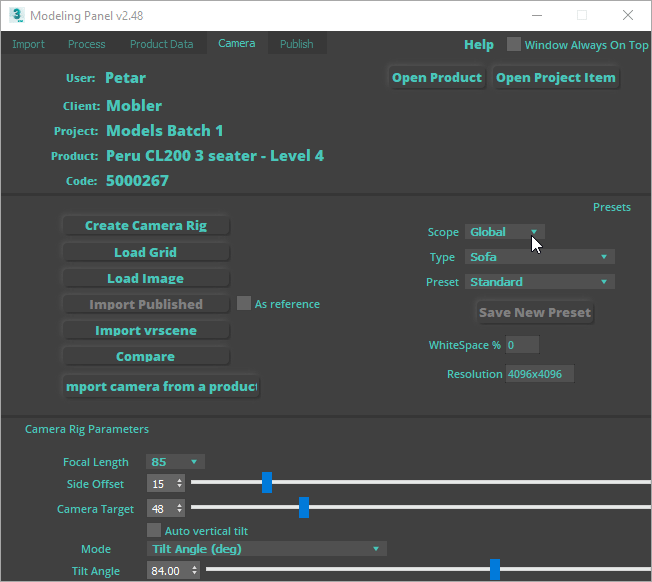Click the Load Grid button
This screenshot has width=652, height=582.
(x=146, y=253)
